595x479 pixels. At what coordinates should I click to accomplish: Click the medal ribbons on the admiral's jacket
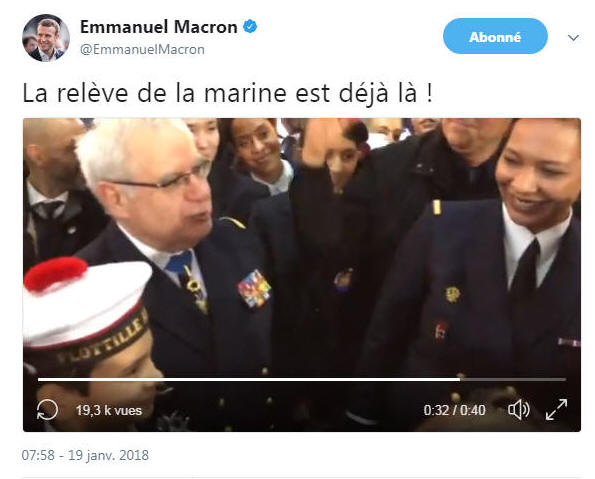[x=254, y=288]
